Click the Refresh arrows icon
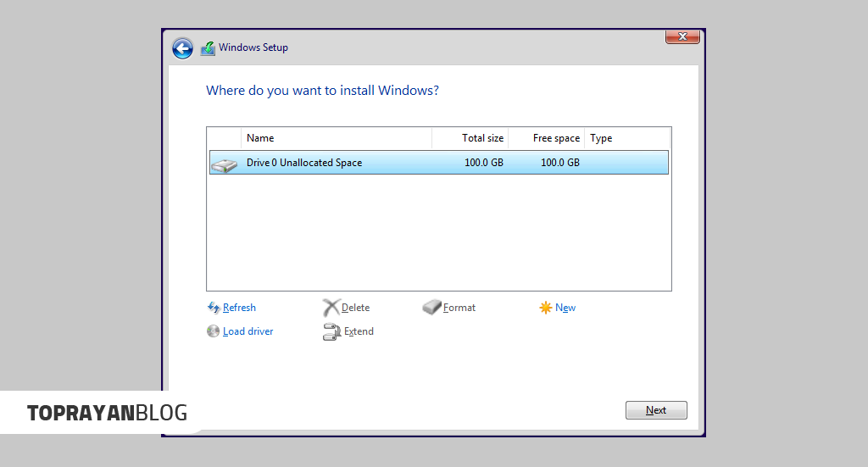Screen dimensions: 868x467 [214, 307]
